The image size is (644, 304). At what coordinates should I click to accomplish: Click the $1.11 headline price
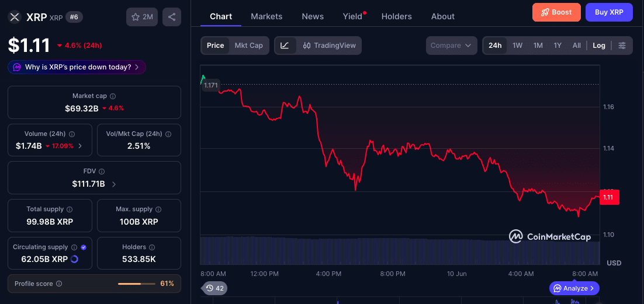coord(29,45)
